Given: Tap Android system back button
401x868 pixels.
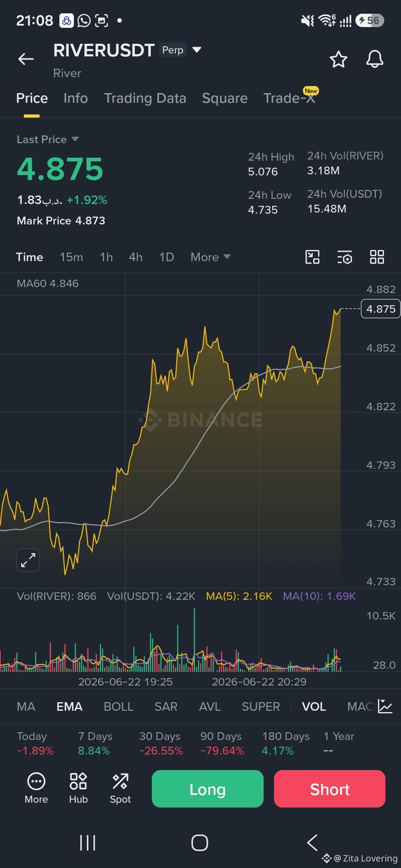Looking at the screenshot, I should (x=312, y=843).
